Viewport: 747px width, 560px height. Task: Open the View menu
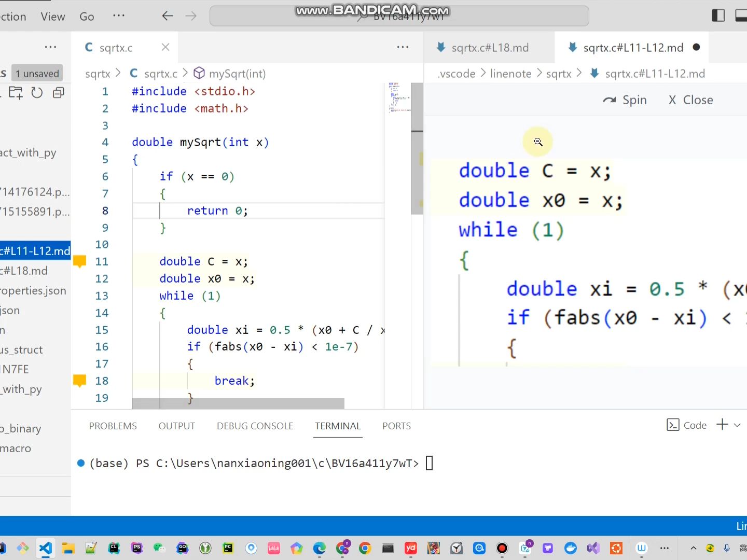52,16
